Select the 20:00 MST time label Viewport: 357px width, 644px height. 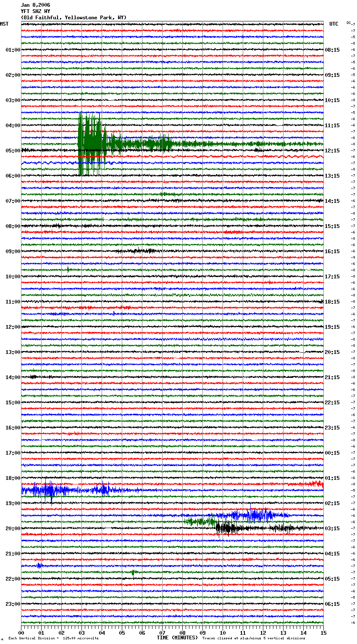point(13,529)
